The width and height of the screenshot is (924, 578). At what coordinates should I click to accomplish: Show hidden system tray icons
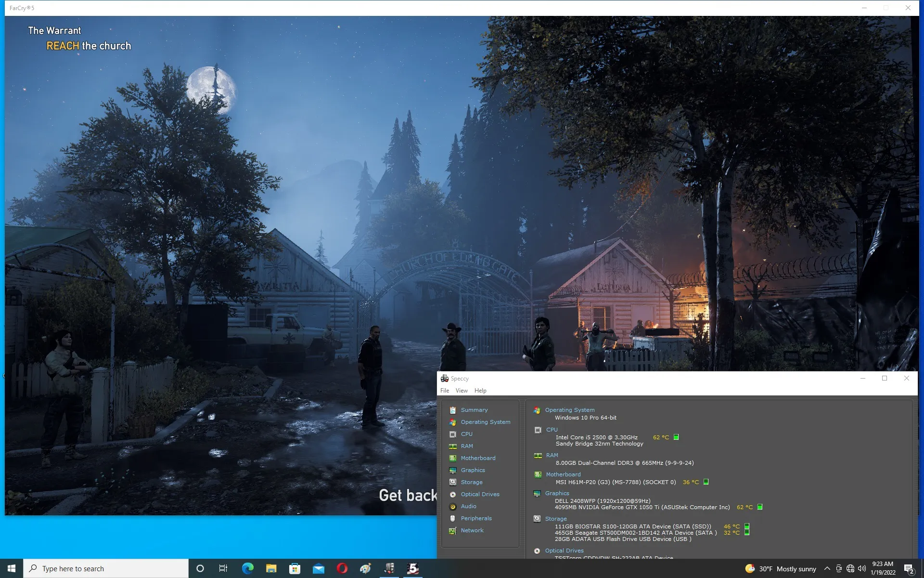tap(827, 568)
